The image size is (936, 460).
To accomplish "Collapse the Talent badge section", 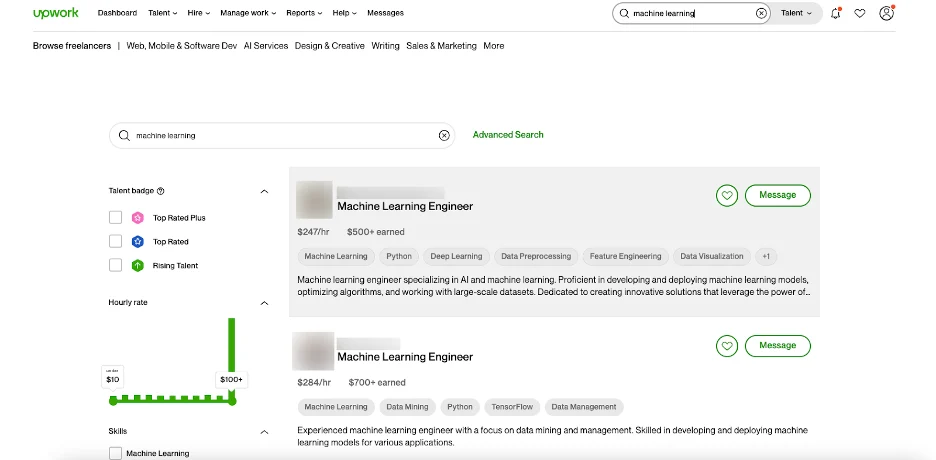I will 264,192.
